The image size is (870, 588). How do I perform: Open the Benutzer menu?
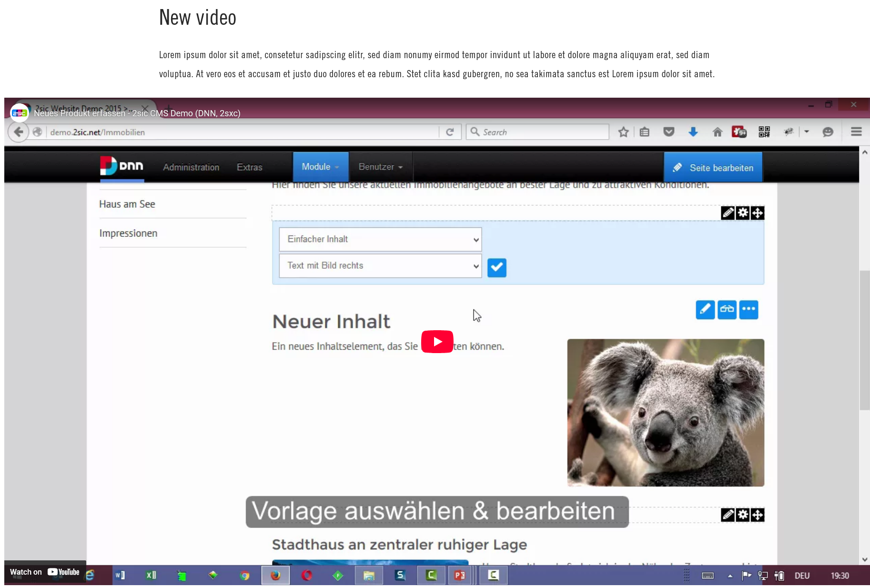pyautogui.click(x=380, y=167)
